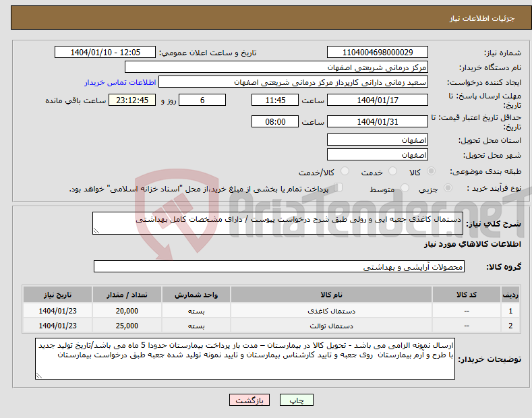Click the بازگشت (back) button
The height and width of the screenshot is (418, 532).
tap(249, 400)
